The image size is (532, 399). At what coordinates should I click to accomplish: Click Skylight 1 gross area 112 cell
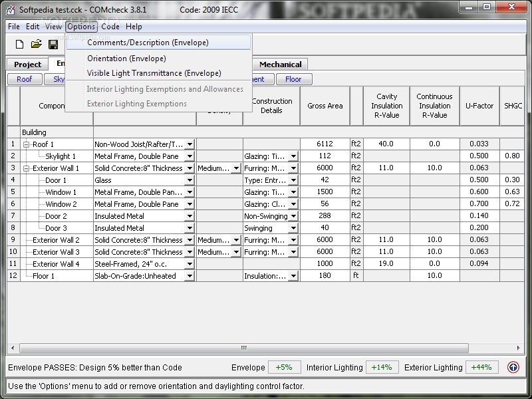pos(325,156)
